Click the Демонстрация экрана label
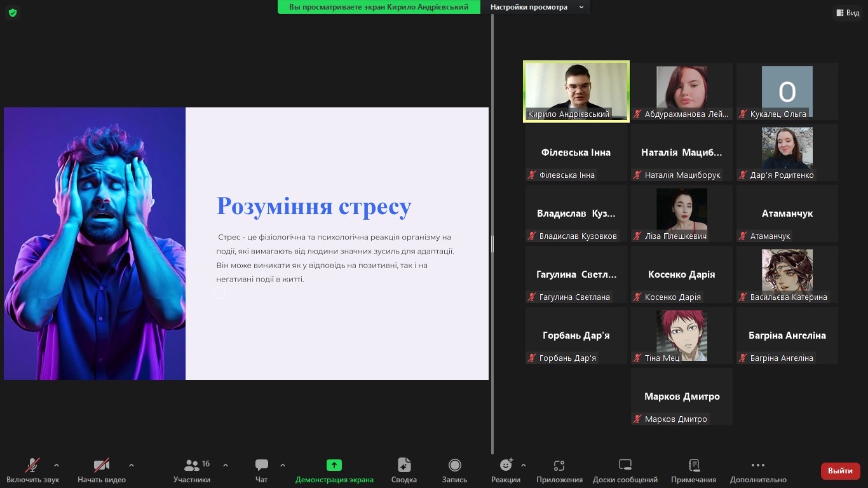This screenshot has height=488, width=868. tap(334, 480)
